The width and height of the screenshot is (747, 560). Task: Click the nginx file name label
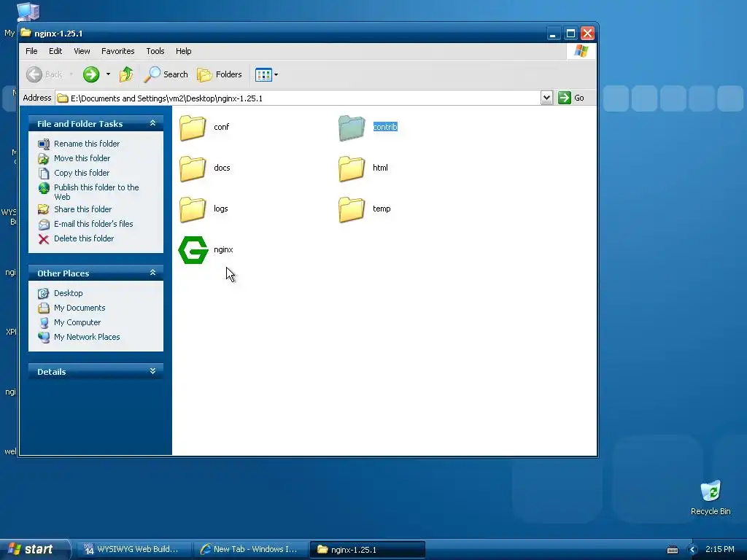[223, 249]
